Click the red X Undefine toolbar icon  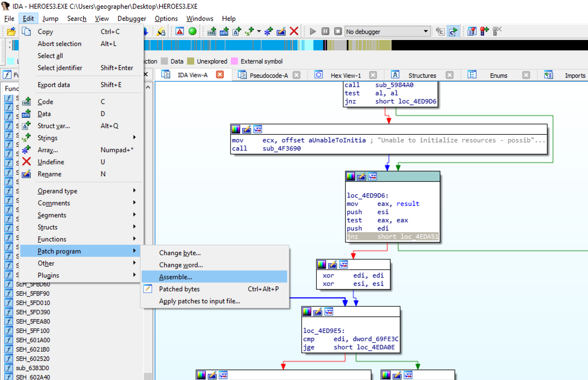(x=294, y=31)
